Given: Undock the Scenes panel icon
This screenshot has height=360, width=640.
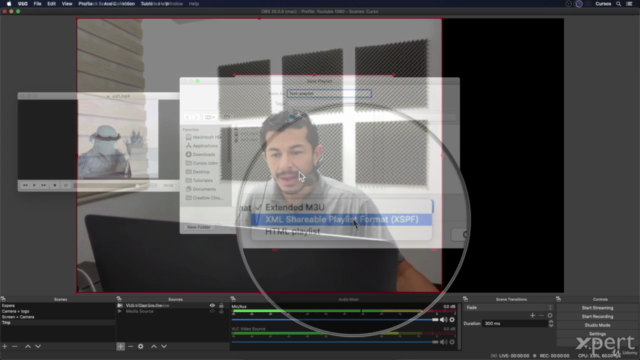Looking at the screenshot, I should [x=3, y=299].
